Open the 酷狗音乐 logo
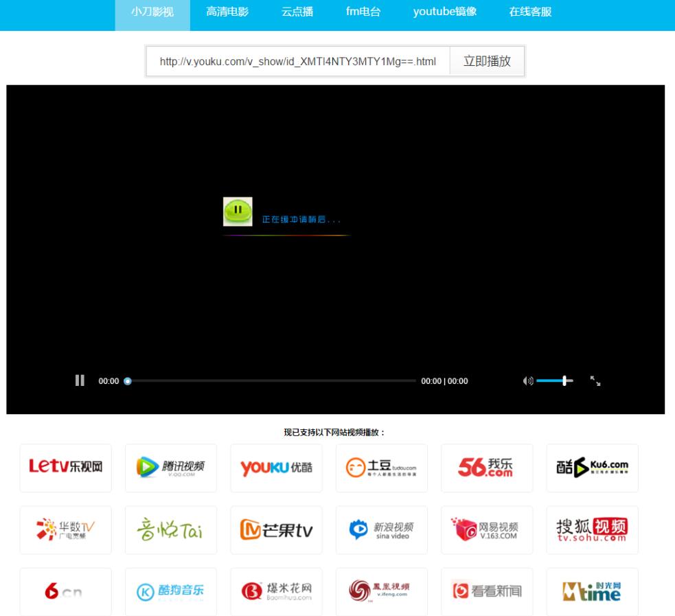The width and height of the screenshot is (675, 616). [x=171, y=592]
